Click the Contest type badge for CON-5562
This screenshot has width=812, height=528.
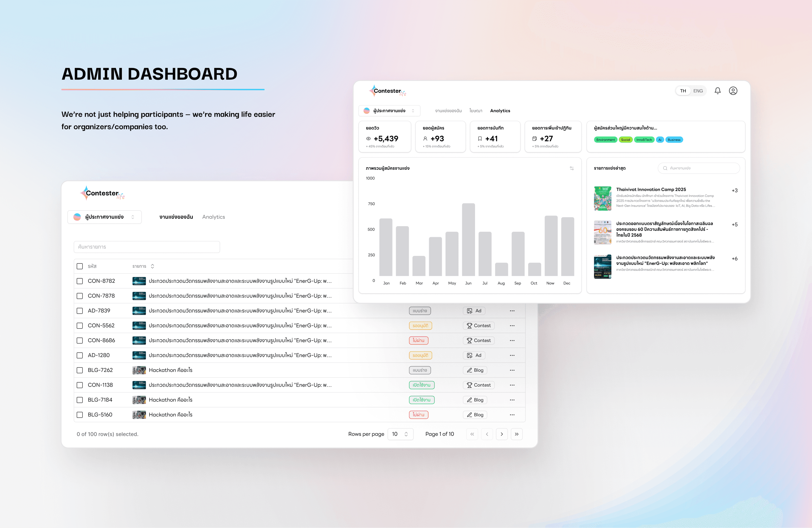point(479,325)
